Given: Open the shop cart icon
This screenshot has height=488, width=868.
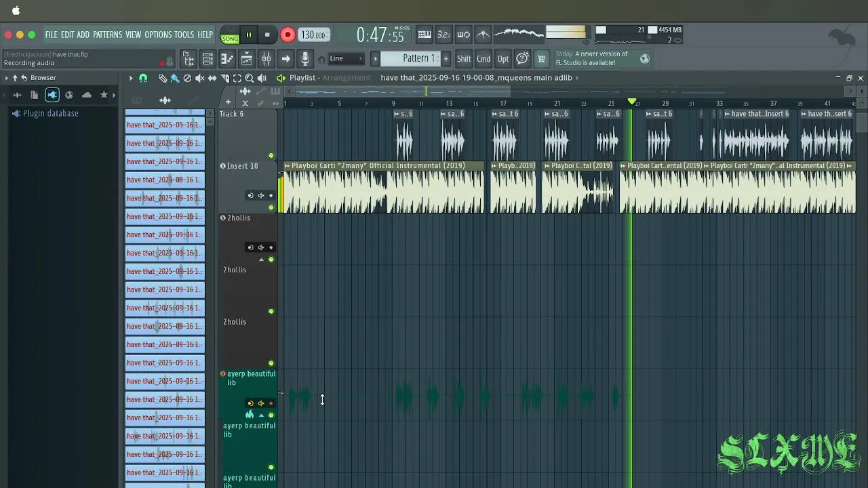Looking at the screenshot, I should click(541, 59).
